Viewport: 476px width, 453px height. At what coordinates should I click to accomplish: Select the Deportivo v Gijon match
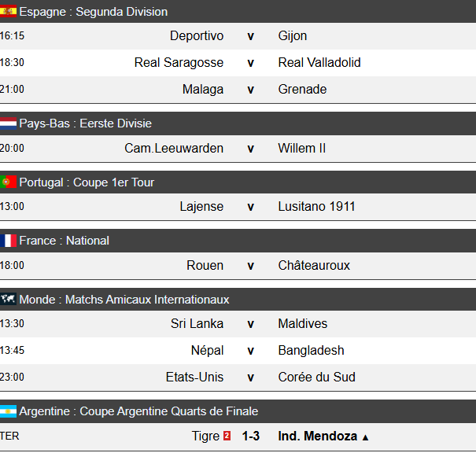coord(251,36)
